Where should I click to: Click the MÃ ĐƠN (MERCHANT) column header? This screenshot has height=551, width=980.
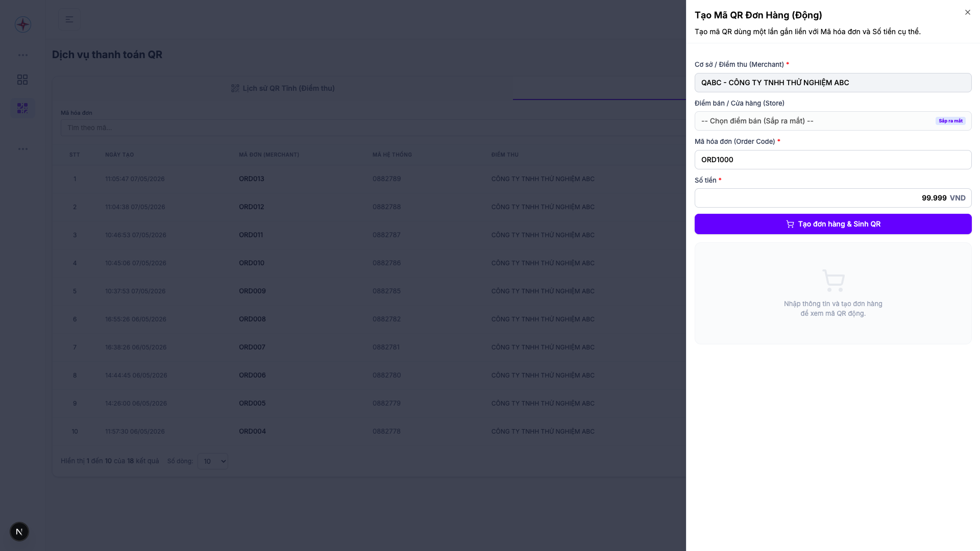pyautogui.click(x=269, y=155)
